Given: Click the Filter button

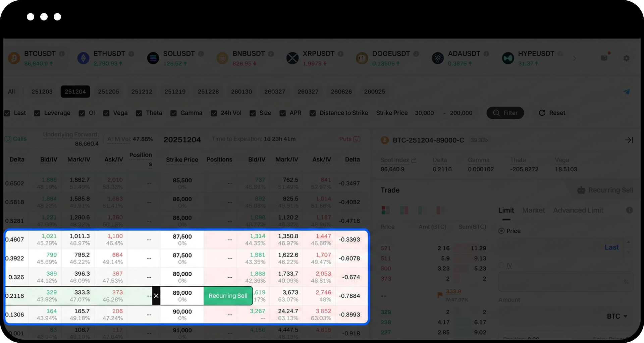Looking at the screenshot, I should pyautogui.click(x=505, y=113).
